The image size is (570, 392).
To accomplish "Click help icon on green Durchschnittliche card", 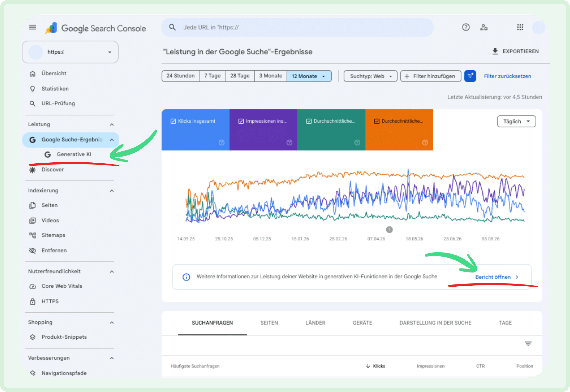I will [358, 142].
